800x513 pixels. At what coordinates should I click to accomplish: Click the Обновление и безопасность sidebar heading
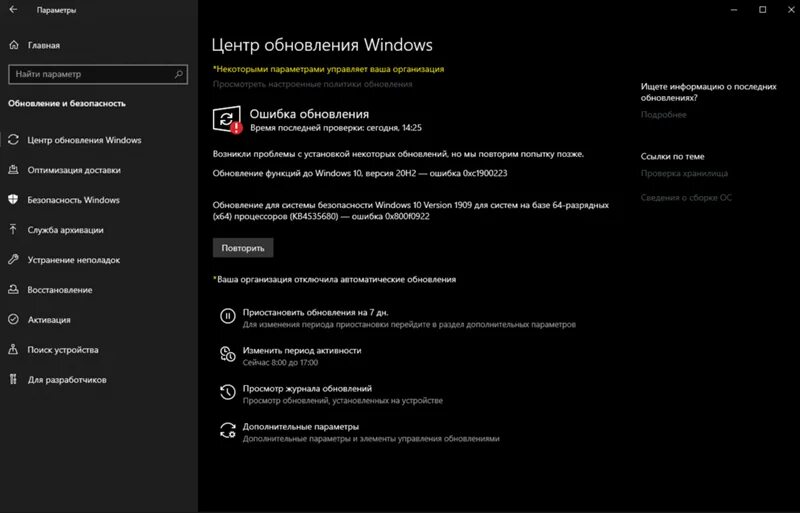coord(67,103)
